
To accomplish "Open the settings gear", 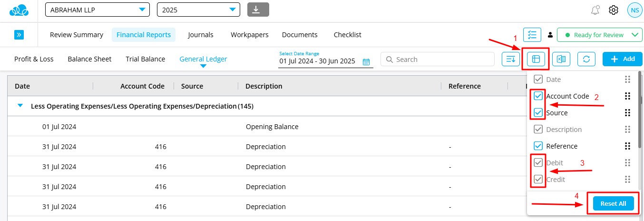I will coord(613,10).
